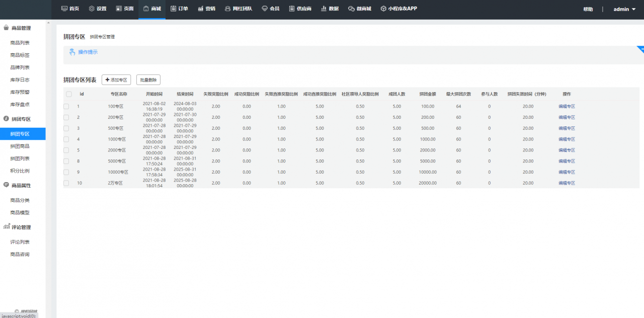
Task: Click 编辑专区 link for the 500专区 row
Action: (x=567, y=128)
